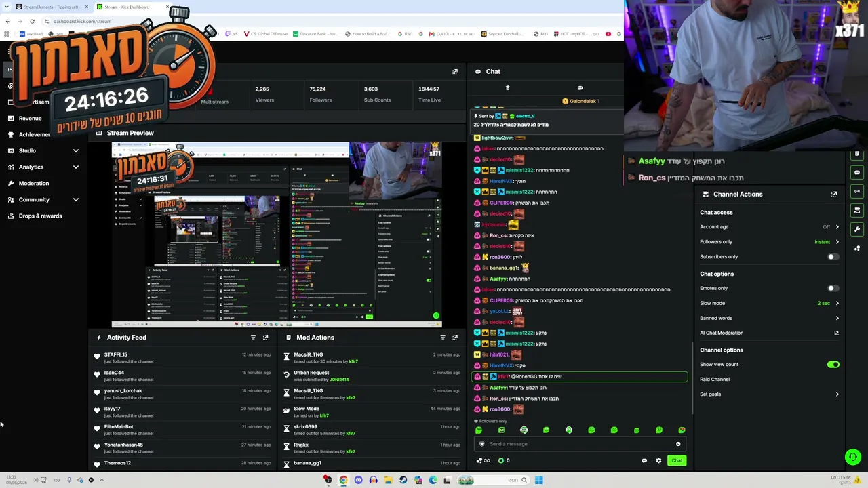
Task: Go back in browser history
Action: point(7,21)
